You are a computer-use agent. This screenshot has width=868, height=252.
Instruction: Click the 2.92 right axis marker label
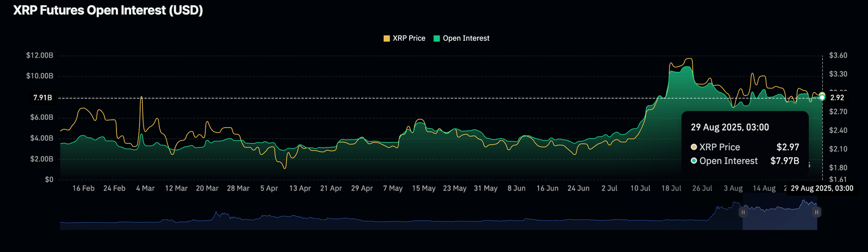837,98
